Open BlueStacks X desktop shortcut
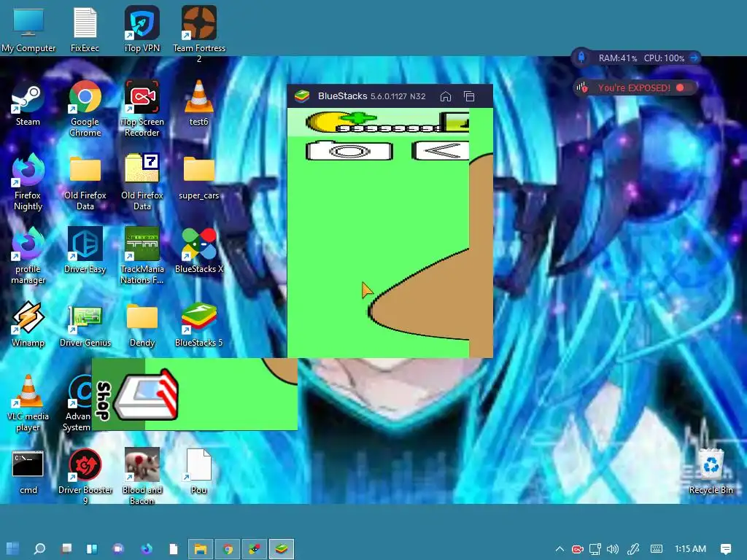Screen dimensions: 747x560 pyautogui.click(x=198, y=251)
